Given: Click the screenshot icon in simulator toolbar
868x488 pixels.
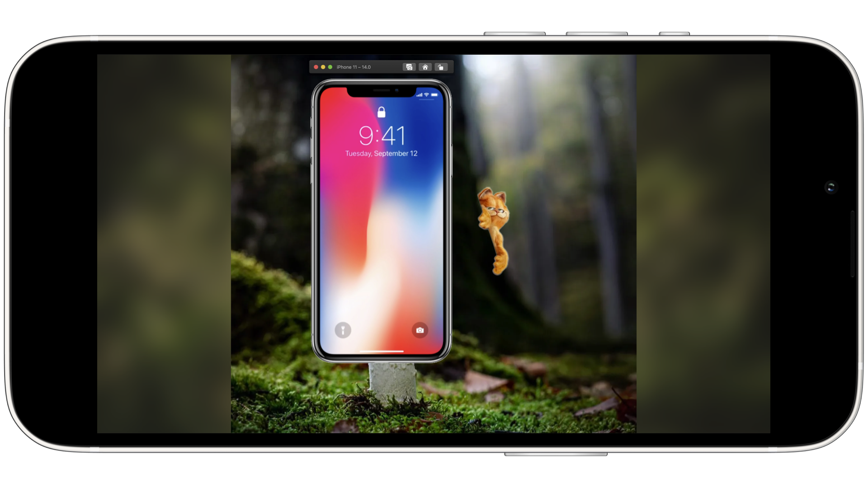Looking at the screenshot, I should [409, 67].
